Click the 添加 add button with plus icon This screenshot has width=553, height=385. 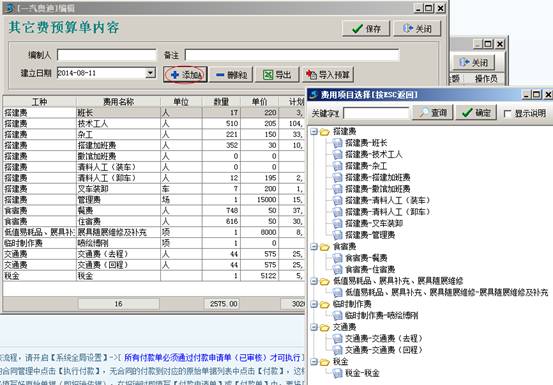point(185,74)
